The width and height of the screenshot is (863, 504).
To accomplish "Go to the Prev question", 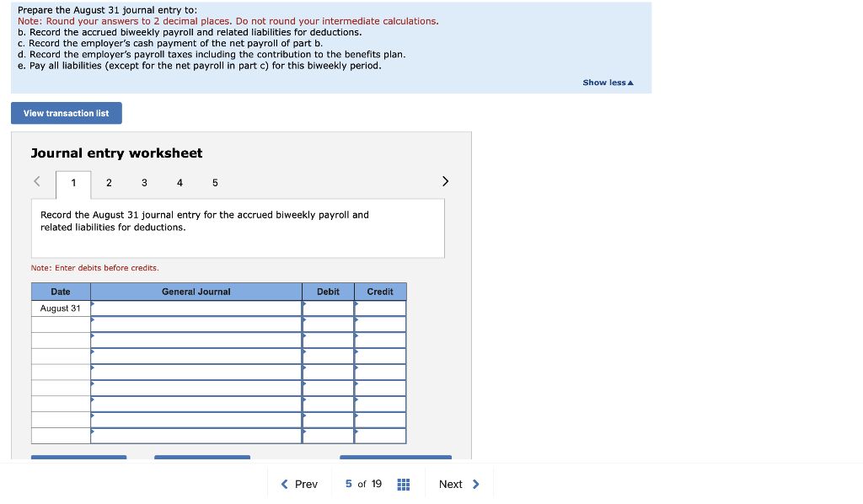I will 299,484.
